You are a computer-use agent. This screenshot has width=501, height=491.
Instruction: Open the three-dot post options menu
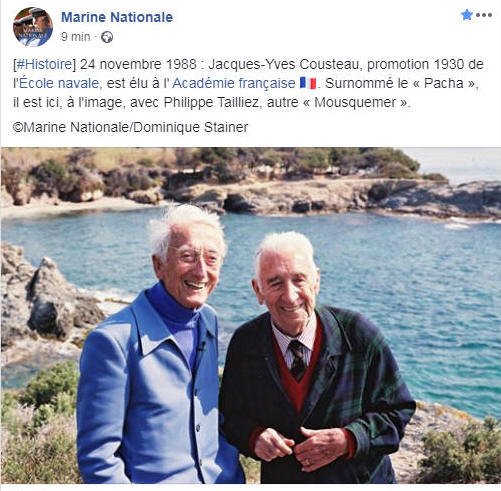[x=484, y=15]
